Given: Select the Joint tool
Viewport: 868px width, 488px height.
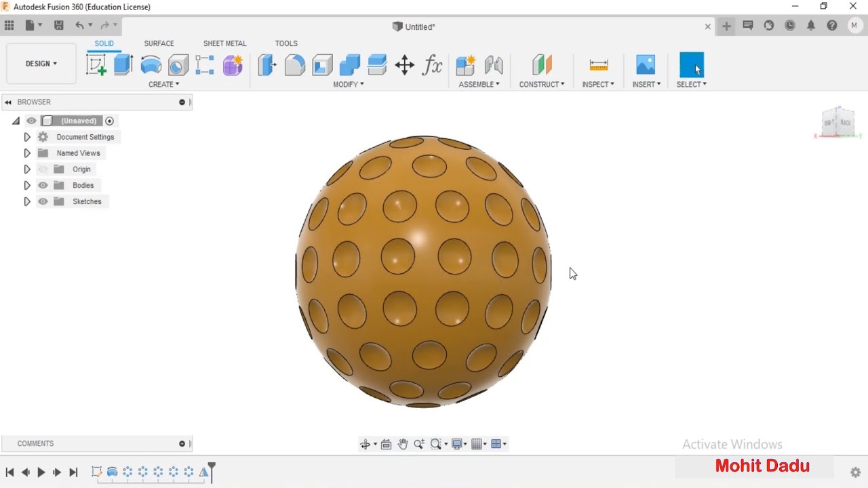Looking at the screenshot, I should click(494, 65).
